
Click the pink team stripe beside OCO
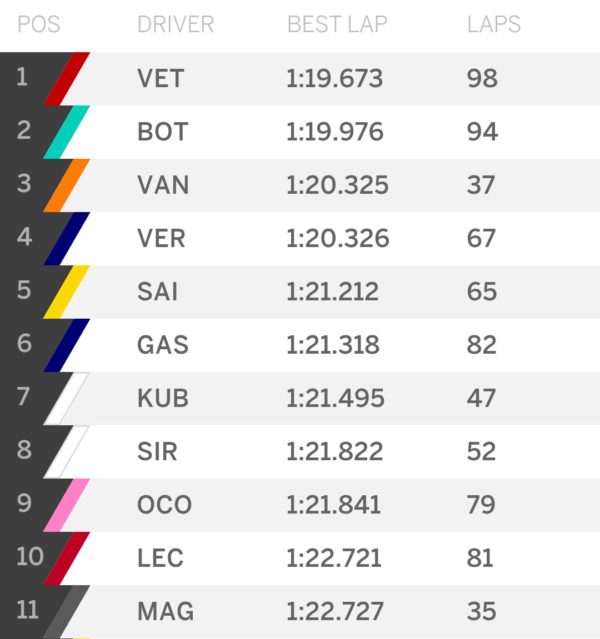[67, 504]
